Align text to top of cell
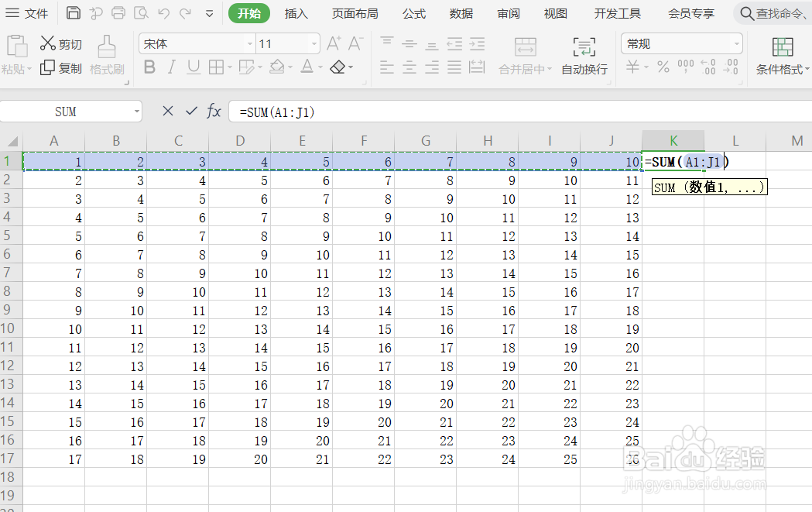 [x=387, y=43]
